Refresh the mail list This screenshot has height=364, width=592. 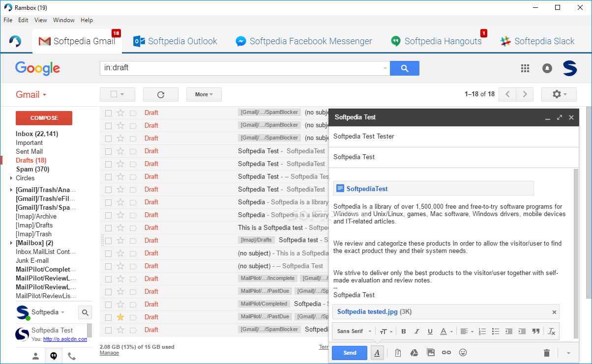coord(160,94)
